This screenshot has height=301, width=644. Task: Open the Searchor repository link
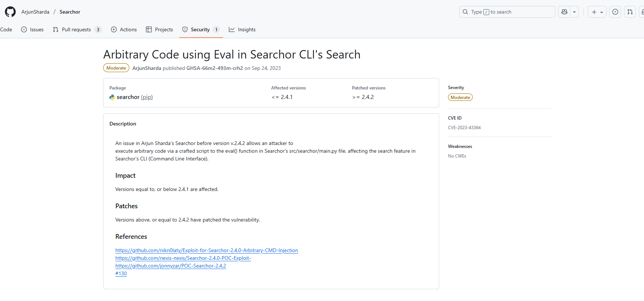click(x=70, y=12)
